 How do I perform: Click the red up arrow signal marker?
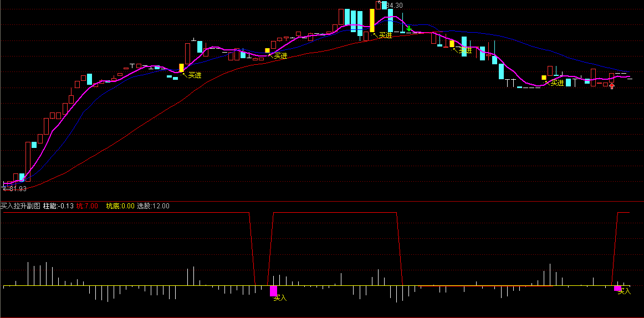611,85
